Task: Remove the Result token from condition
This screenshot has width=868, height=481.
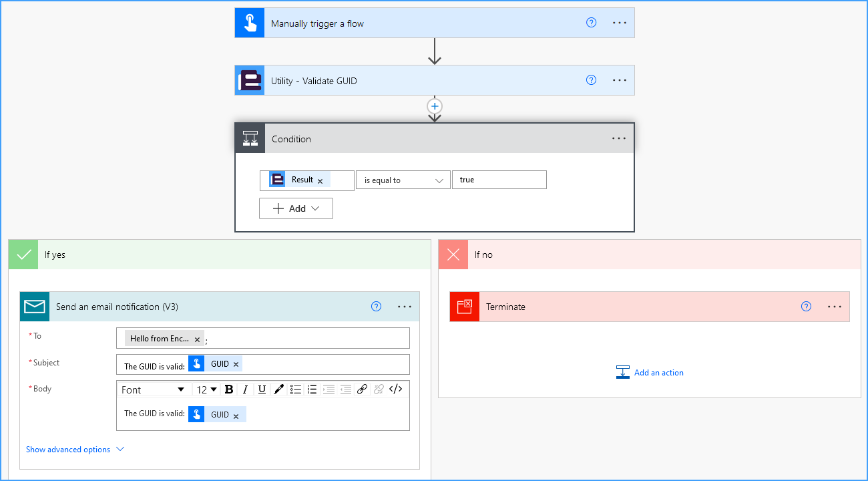Action: 320,181
